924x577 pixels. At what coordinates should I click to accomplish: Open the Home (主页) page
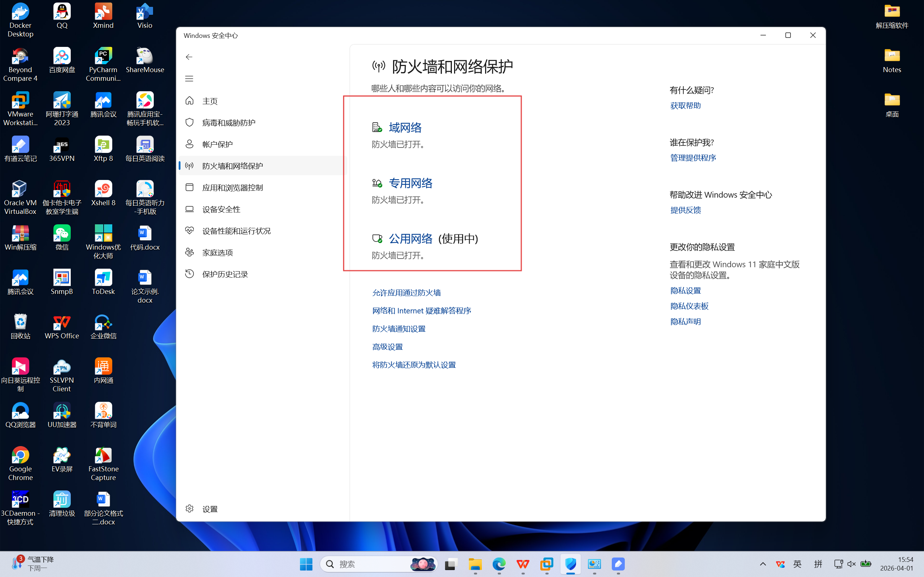pyautogui.click(x=210, y=101)
